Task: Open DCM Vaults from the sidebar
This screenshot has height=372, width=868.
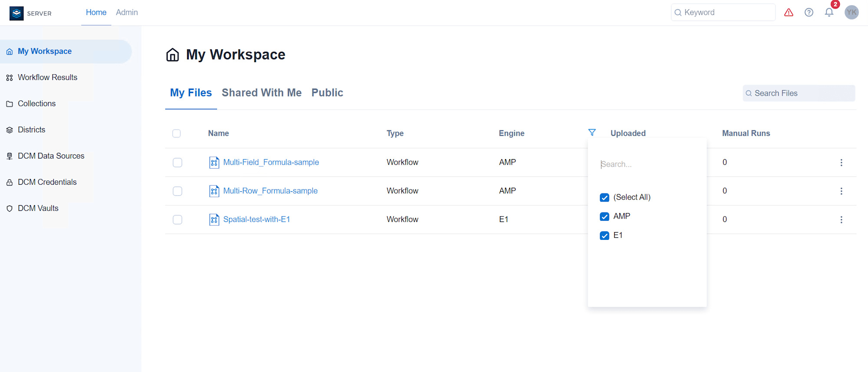Action: [x=38, y=208]
